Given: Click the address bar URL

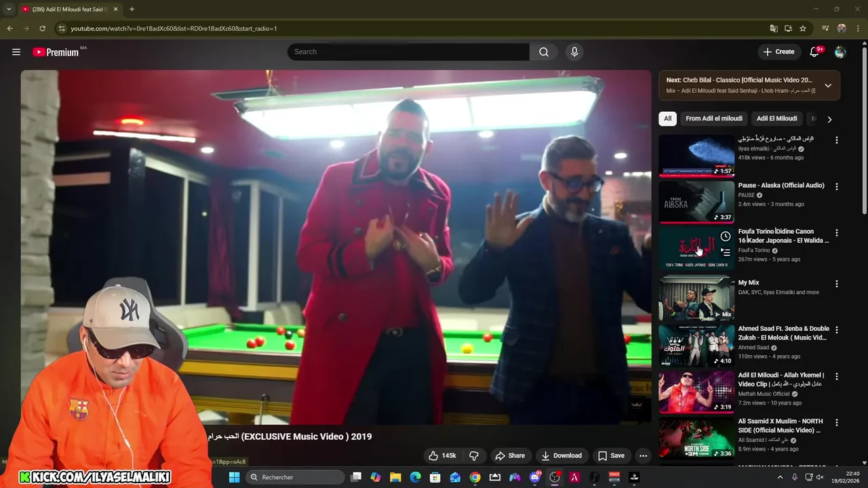Looking at the screenshot, I should tap(174, 28).
